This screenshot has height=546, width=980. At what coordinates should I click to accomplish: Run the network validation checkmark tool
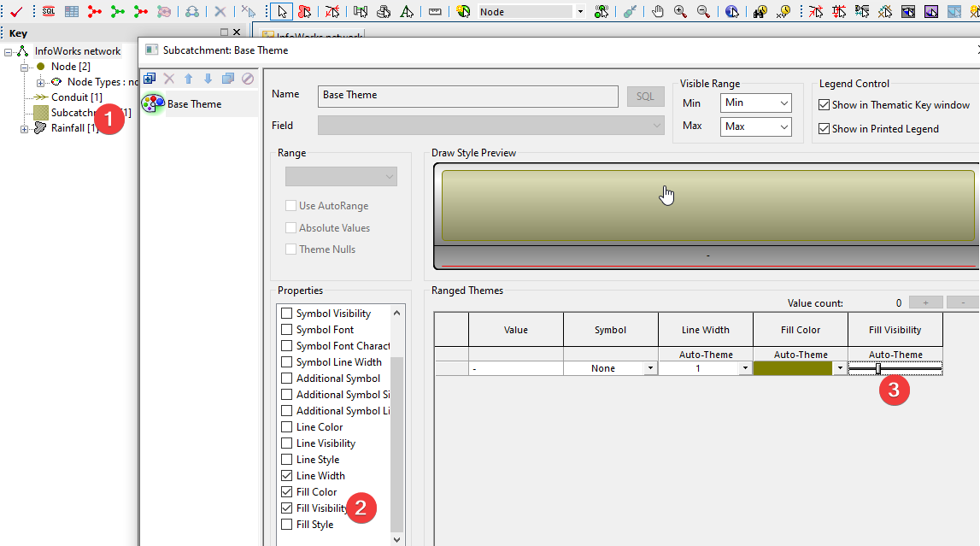tap(16, 11)
